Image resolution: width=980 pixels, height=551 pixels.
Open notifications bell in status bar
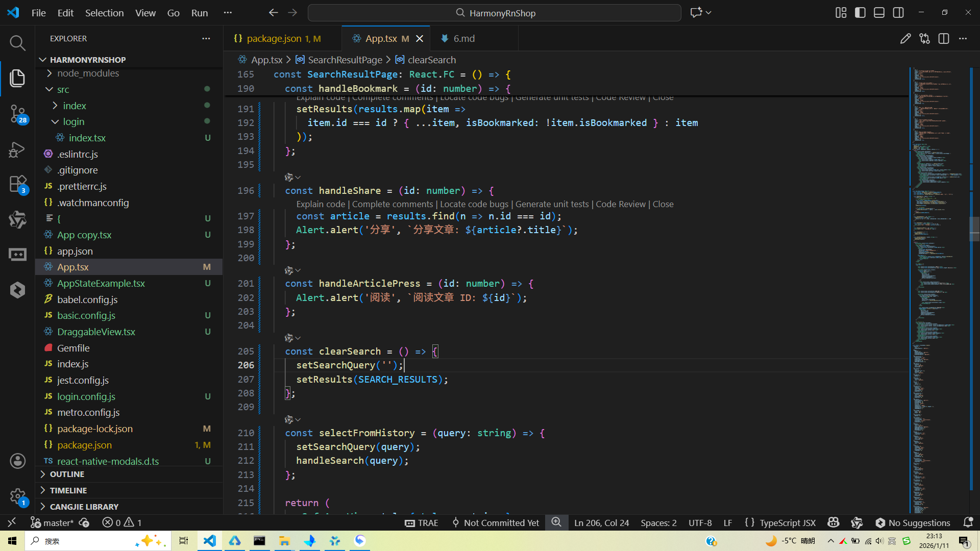(x=968, y=522)
